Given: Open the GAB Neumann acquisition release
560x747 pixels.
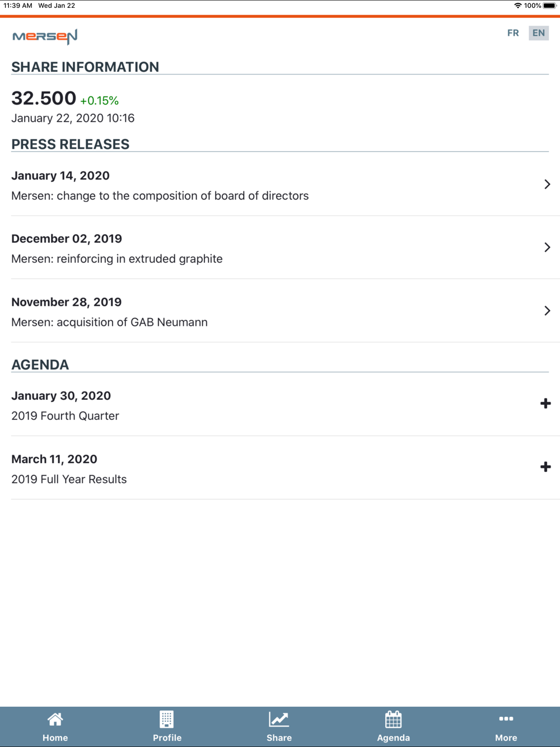Looking at the screenshot, I should [110, 323].
